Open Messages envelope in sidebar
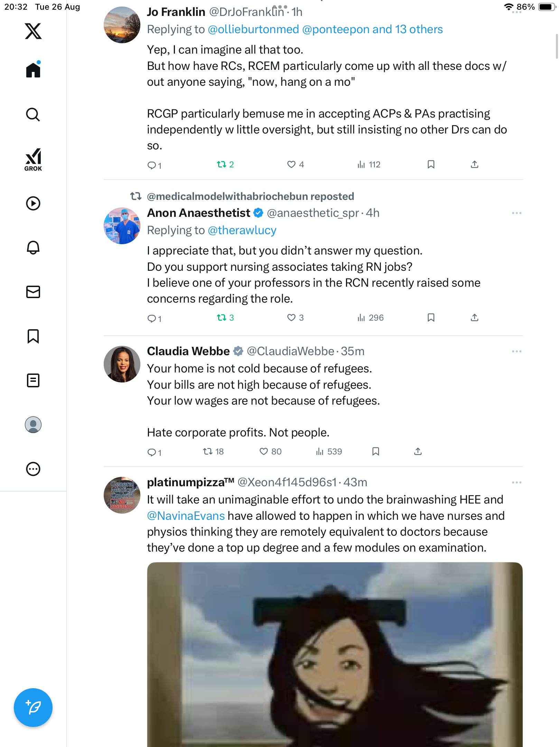Screen dimensions: 560x747 [x=33, y=292]
